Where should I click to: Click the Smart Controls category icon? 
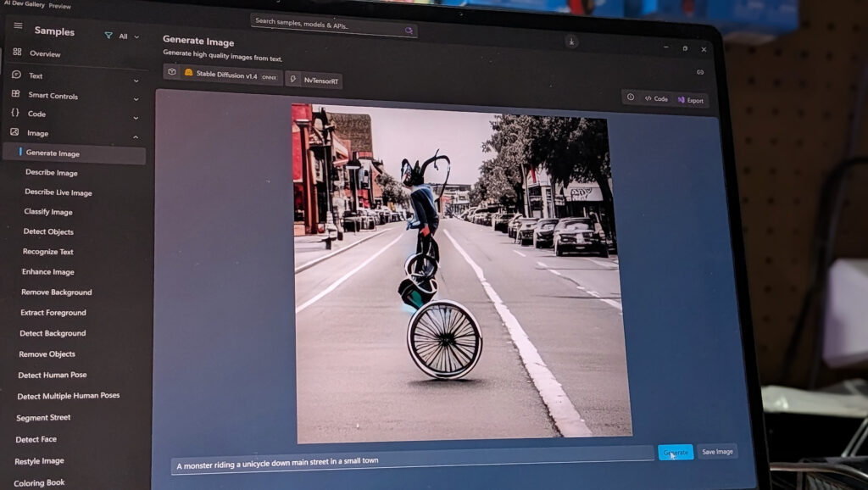click(15, 93)
